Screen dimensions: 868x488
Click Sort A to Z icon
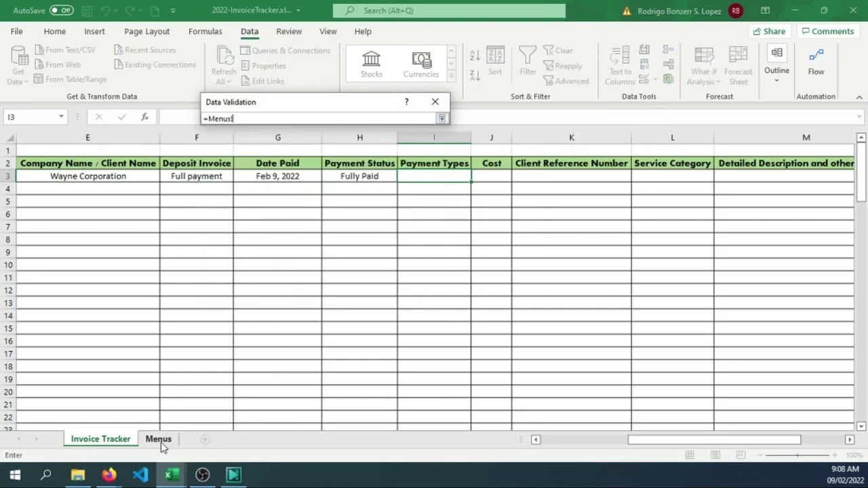pos(475,56)
